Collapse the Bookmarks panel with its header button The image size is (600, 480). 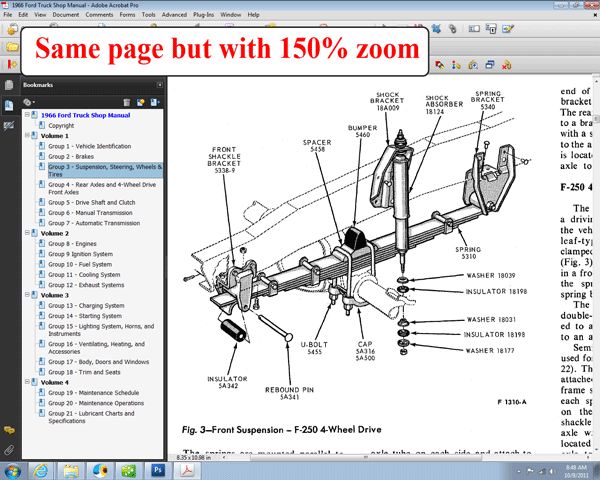click(x=160, y=85)
